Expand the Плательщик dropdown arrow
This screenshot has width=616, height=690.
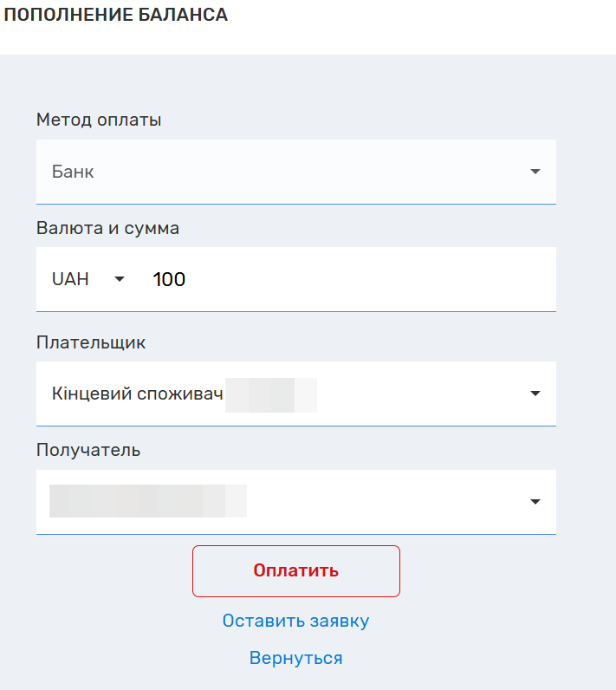tap(535, 394)
